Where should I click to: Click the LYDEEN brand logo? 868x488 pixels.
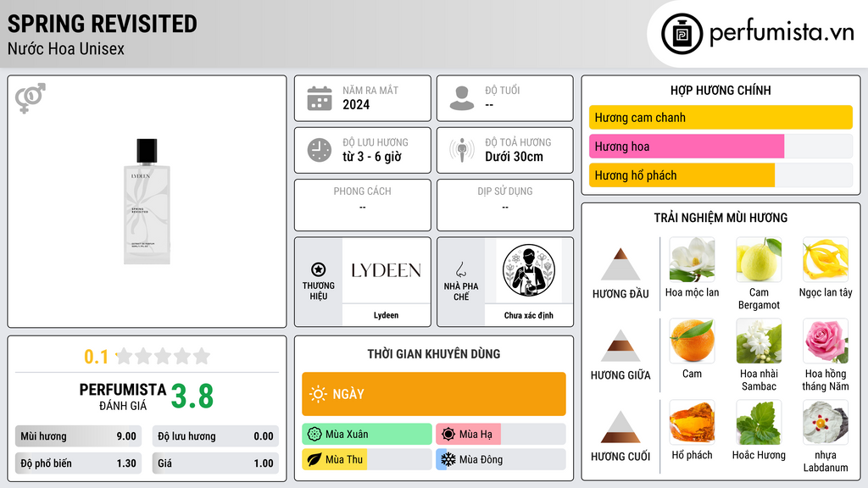click(386, 270)
